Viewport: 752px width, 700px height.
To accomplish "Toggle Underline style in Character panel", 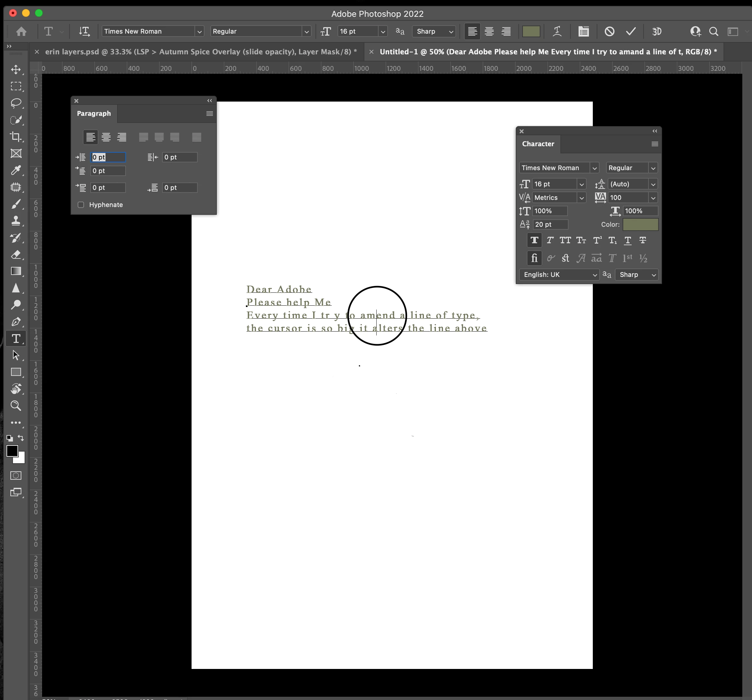I will click(627, 240).
